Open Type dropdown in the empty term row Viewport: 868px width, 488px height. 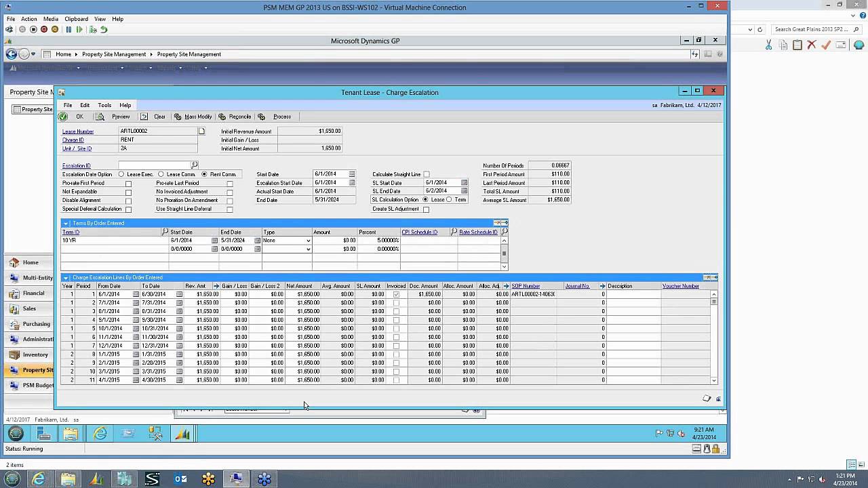coord(308,249)
